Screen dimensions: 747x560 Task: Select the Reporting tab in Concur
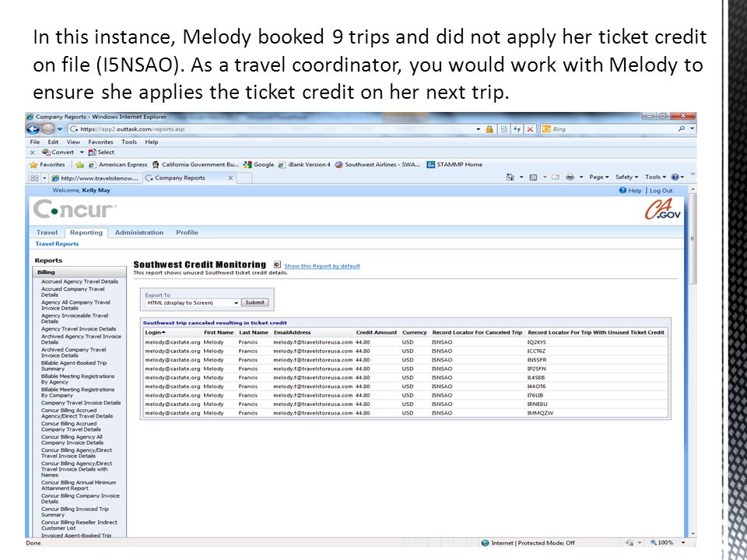(x=86, y=233)
